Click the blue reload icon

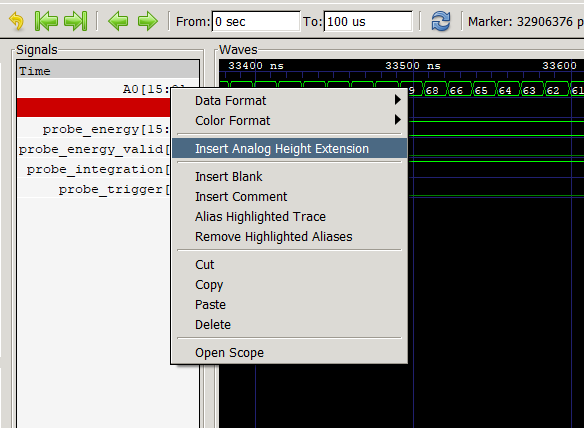(x=441, y=21)
